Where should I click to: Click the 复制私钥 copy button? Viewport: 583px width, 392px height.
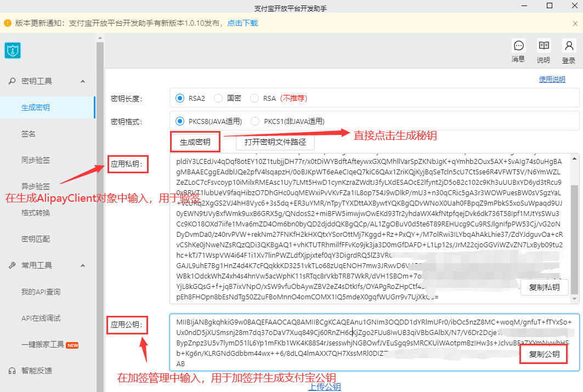tap(544, 287)
